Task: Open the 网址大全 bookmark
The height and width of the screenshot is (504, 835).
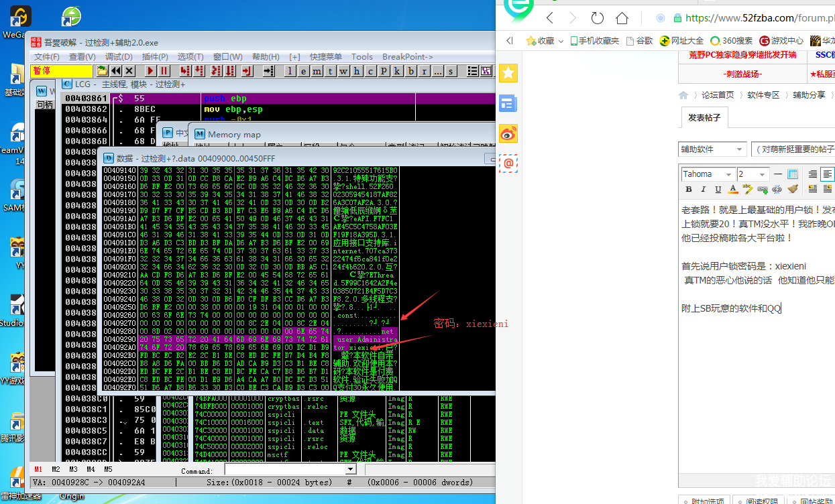Action: 682,40
